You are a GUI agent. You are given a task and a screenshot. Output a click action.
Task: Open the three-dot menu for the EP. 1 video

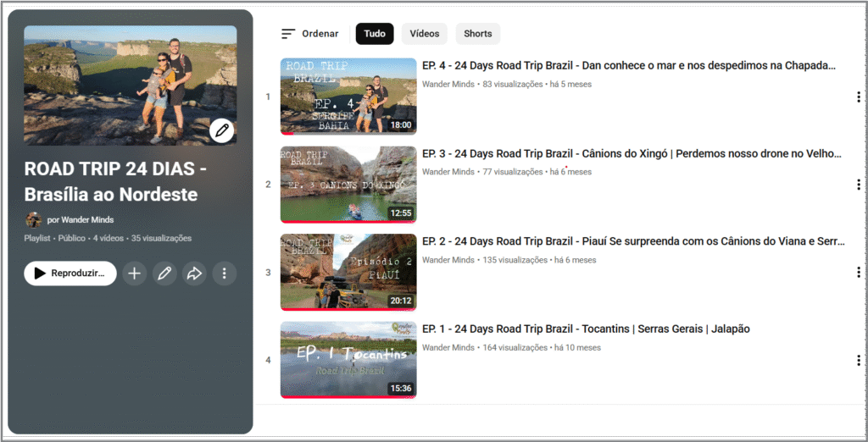pyautogui.click(x=858, y=360)
